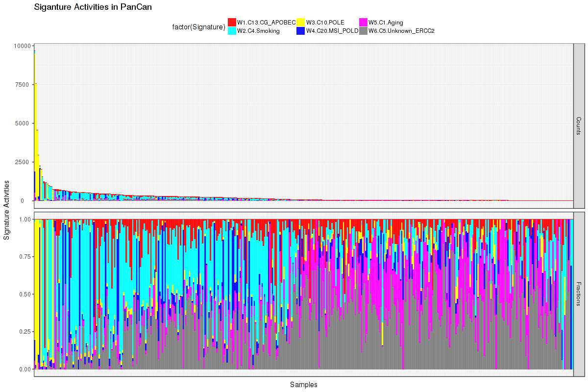
Task: Click the W5.C1.Aging legend label text
Action: pos(386,22)
